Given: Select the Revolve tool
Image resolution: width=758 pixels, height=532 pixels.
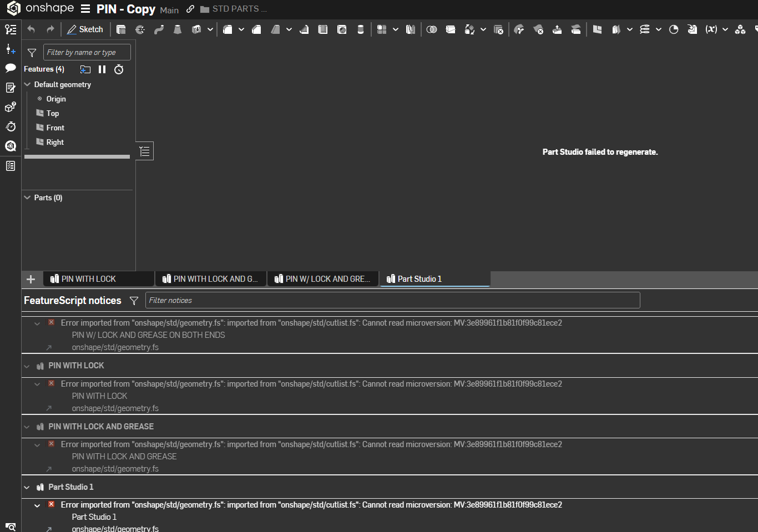Looking at the screenshot, I should point(140,29).
